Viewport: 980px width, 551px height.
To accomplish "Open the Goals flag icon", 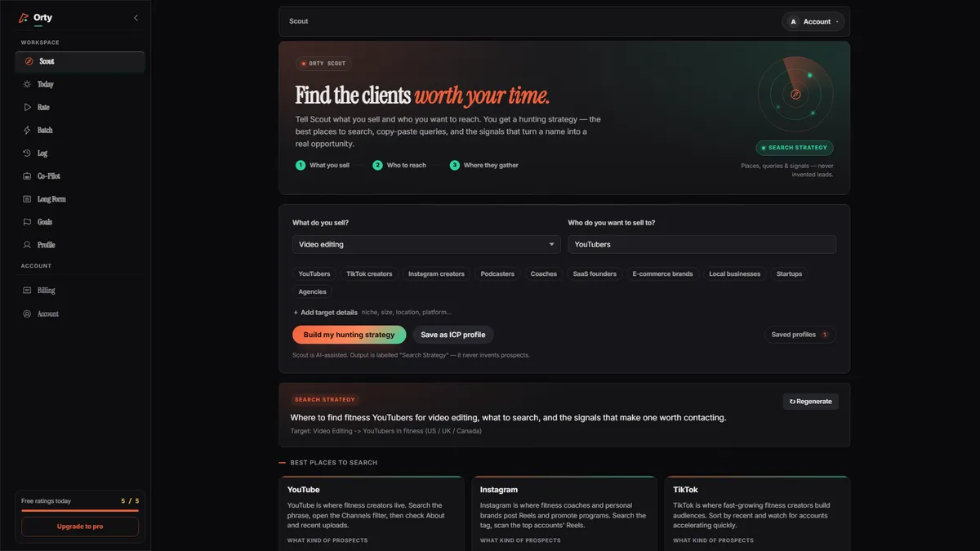I will click(x=28, y=221).
